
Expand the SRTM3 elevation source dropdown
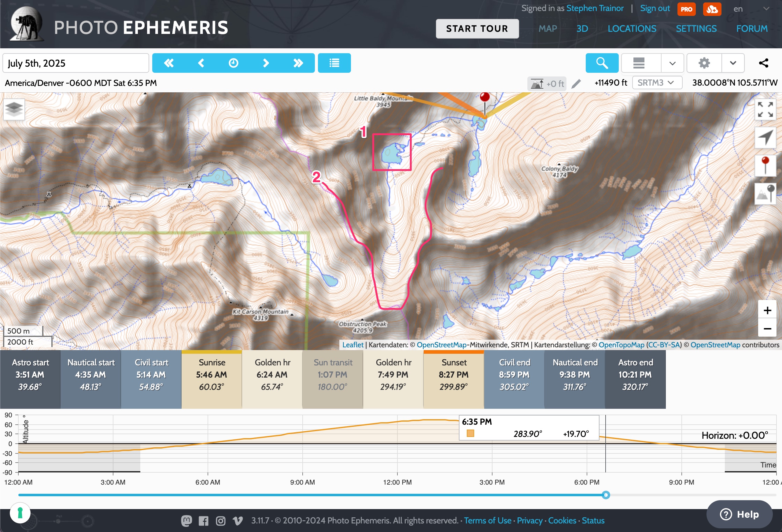pos(656,83)
